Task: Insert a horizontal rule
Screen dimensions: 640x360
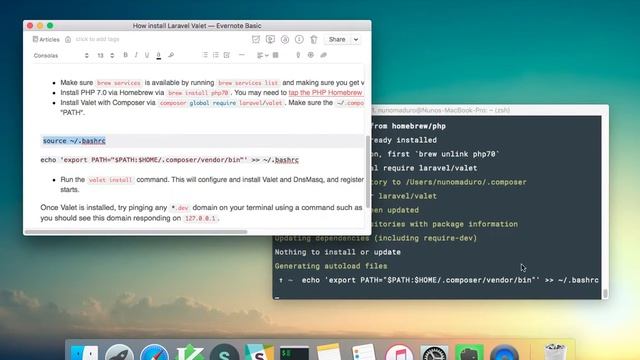Action: (242, 55)
